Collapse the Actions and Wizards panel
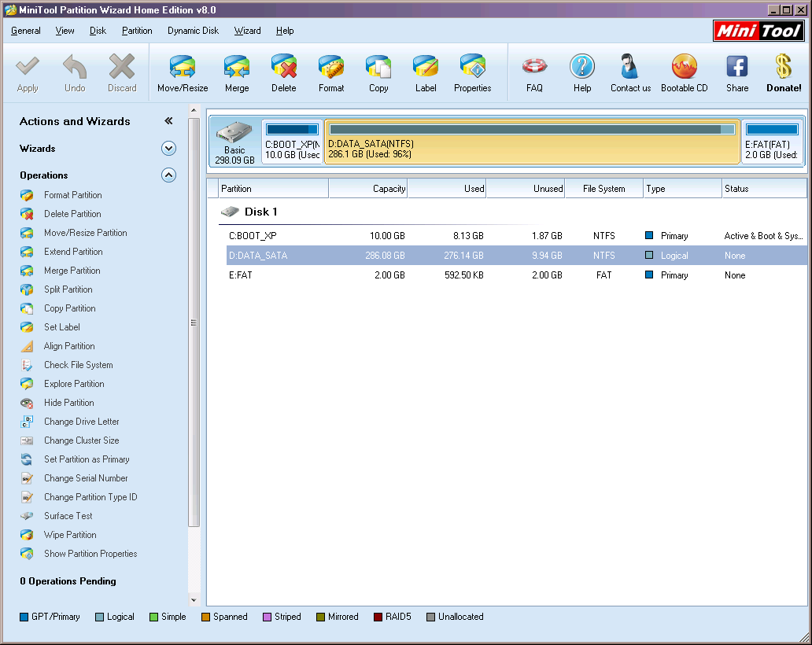The width and height of the screenshot is (812, 645). (x=168, y=120)
